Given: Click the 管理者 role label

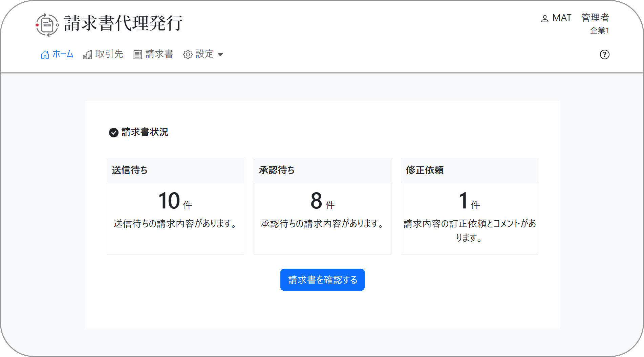Looking at the screenshot, I should tap(595, 17).
